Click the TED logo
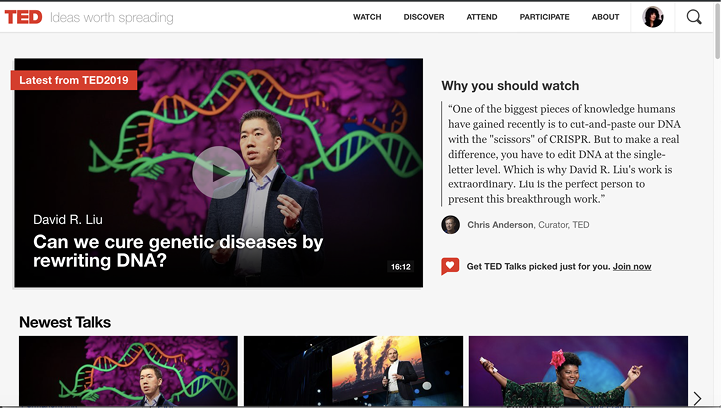Image resolution: width=721 pixels, height=408 pixels. [x=23, y=17]
